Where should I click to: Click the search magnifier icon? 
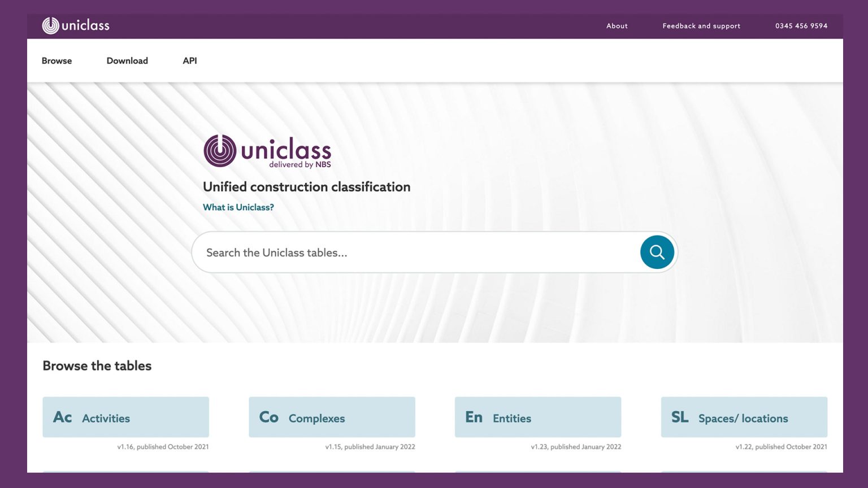(x=657, y=252)
